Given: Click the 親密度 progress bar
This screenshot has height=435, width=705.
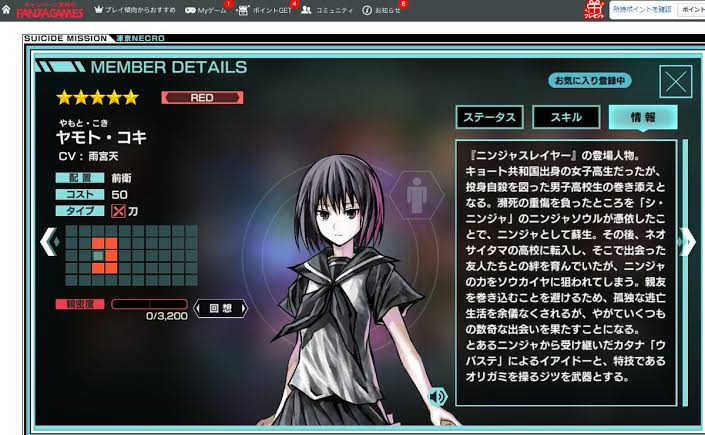Looking at the screenshot, I should (149, 303).
